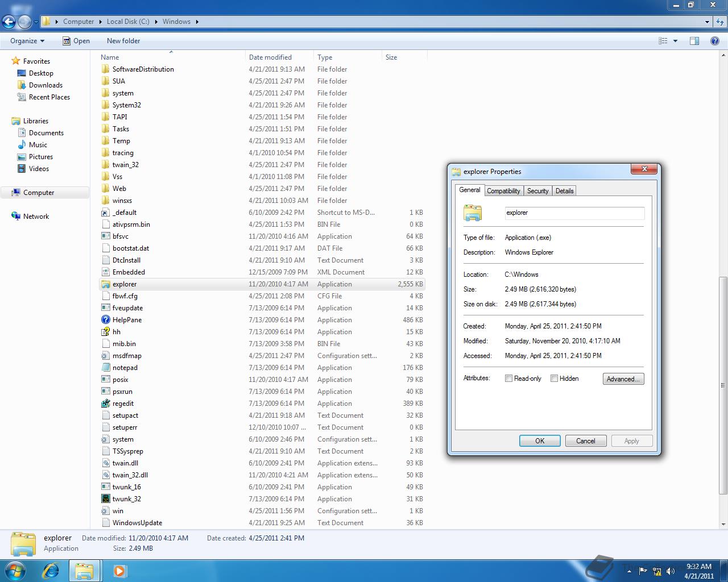Select the HelpPane file icon
This screenshot has height=582, width=728.
point(105,320)
